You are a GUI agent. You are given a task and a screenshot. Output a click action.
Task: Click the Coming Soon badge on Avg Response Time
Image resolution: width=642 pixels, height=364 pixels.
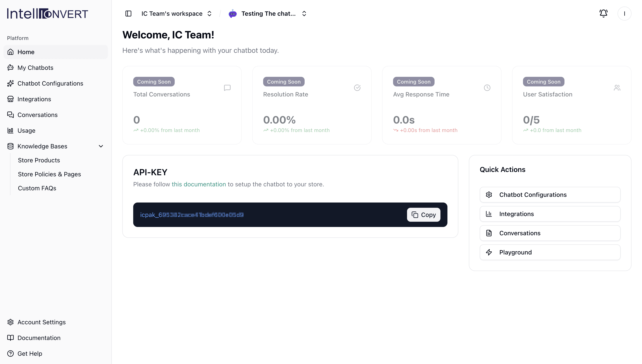click(414, 82)
